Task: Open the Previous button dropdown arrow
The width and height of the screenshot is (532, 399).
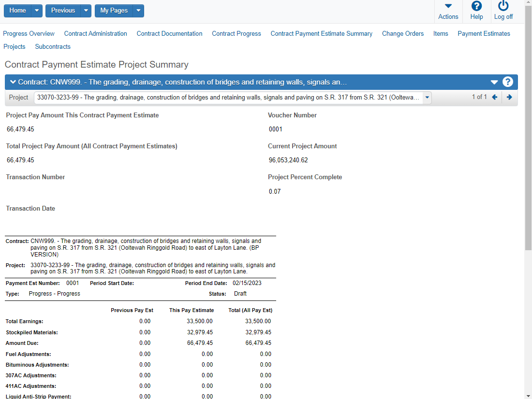Action: click(86, 11)
